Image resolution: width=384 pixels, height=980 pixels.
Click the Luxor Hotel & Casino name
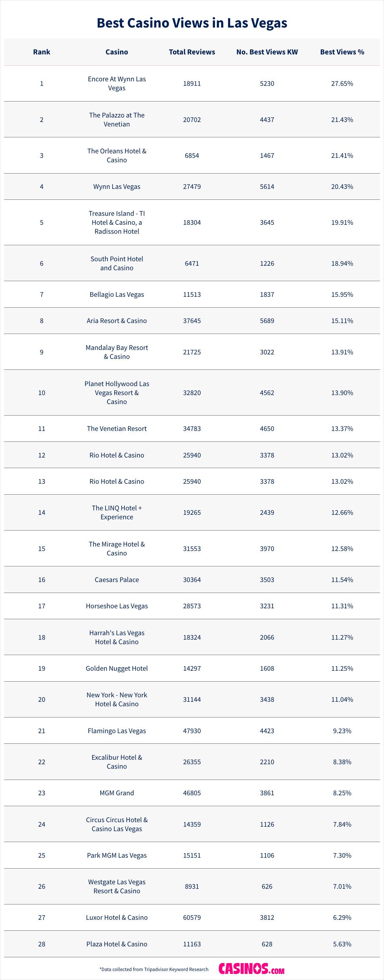click(x=117, y=918)
